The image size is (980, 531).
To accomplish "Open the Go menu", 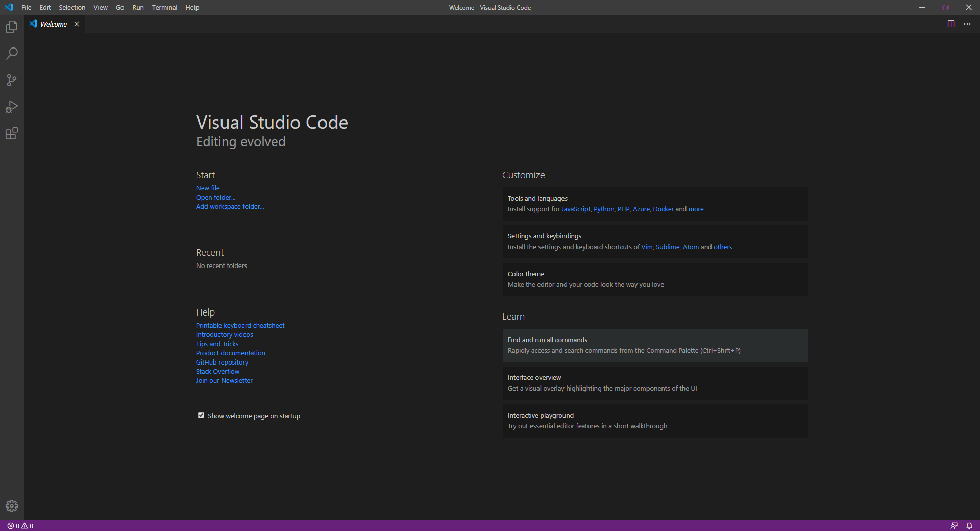I will click(120, 7).
